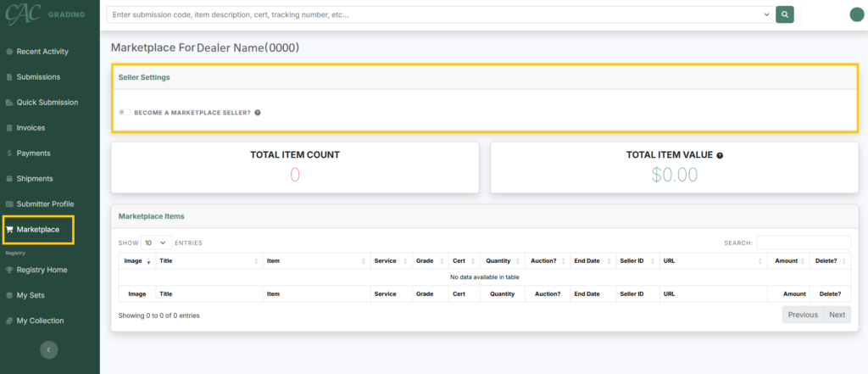Open the user avatar circle
Image resolution: width=868 pixels, height=374 pixels.
856,15
